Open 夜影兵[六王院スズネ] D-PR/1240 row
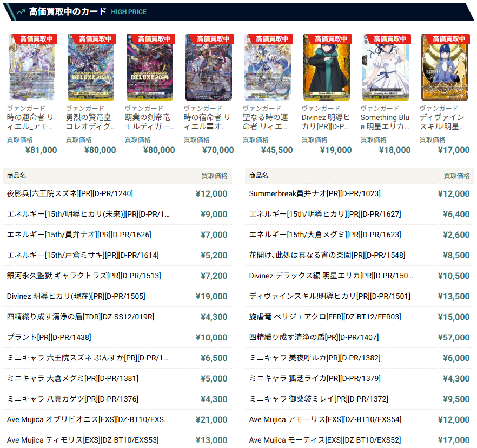477x448 pixels. click(x=117, y=193)
